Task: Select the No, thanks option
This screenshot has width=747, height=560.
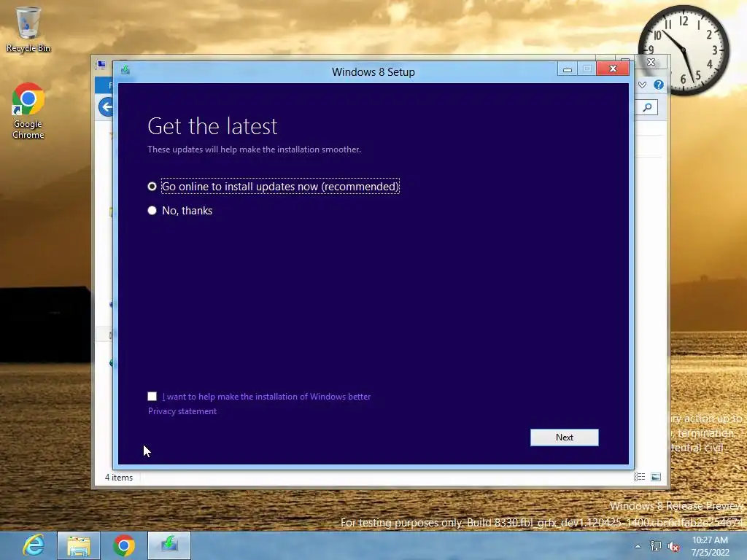Action: coord(152,211)
